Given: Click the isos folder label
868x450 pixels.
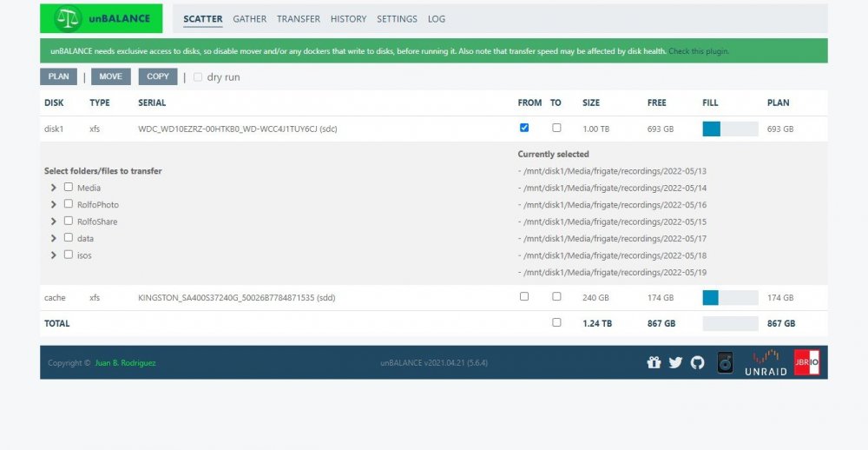Looking at the screenshot, I should click(x=84, y=255).
